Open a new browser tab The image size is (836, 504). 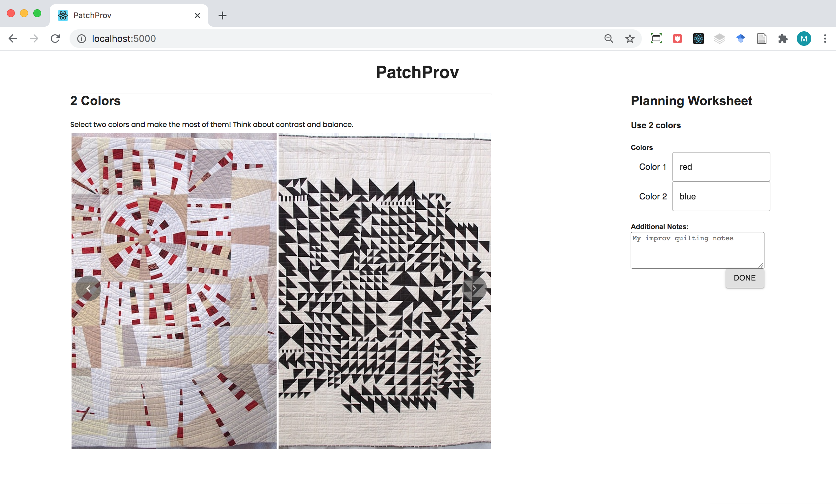point(222,15)
